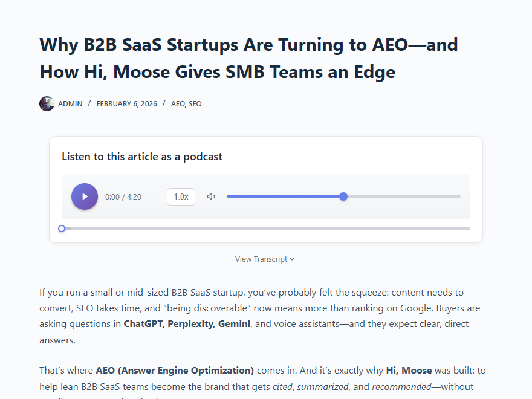Expand the View Transcript section
Viewport: 532px width, 399px height.
pyautogui.click(x=261, y=259)
